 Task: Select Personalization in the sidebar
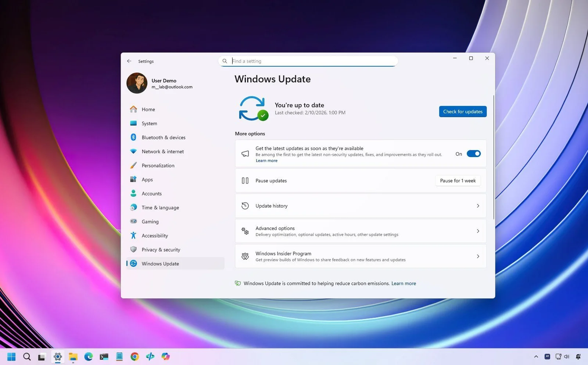(158, 166)
